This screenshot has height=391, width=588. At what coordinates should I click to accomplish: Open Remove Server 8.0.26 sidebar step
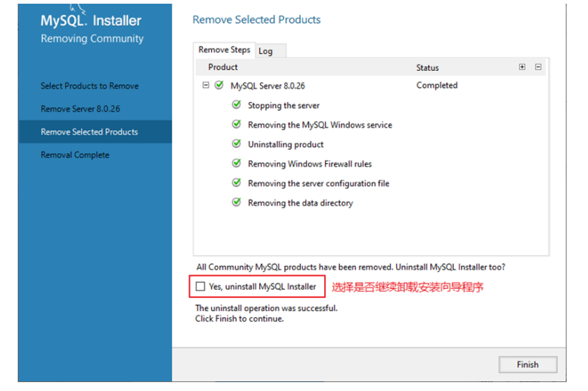(81, 109)
